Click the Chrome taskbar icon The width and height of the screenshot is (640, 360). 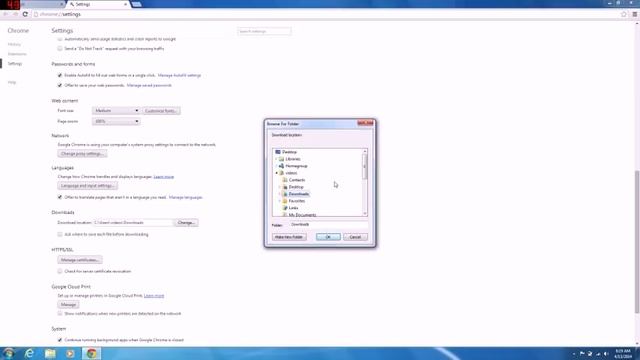point(91,353)
